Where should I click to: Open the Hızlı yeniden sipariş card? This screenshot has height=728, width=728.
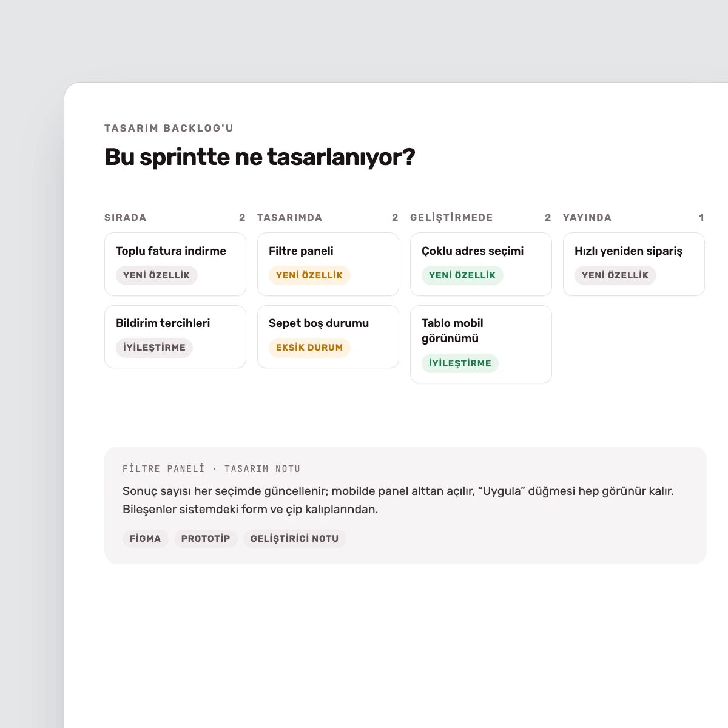coord(634,265)
